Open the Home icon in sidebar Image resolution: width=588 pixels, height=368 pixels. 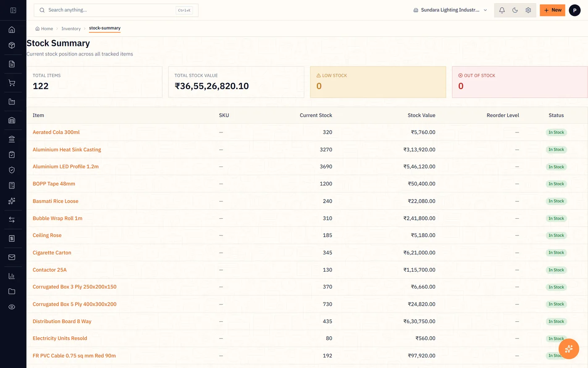(12, 30)
